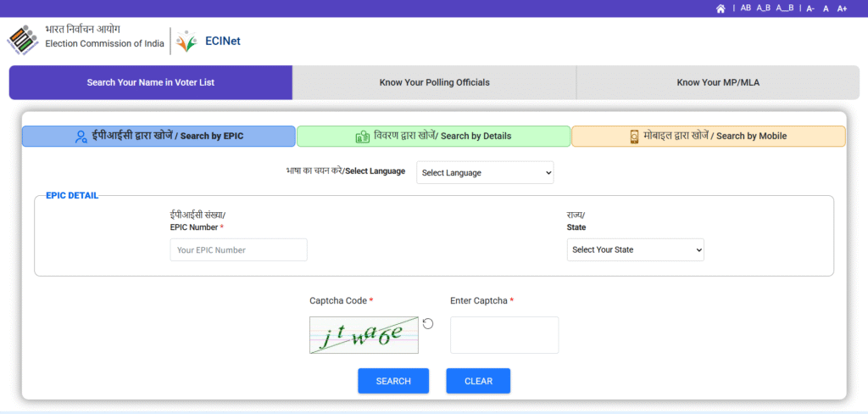Click the Election Commission of India logo
Image resolution: width=868 pixels, height=414 pixels.
(x=22, y=40)
